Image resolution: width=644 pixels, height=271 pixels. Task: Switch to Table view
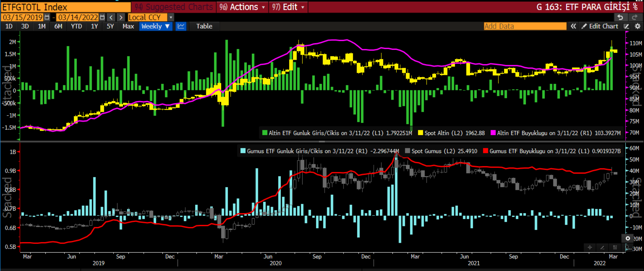coord(204,26)
